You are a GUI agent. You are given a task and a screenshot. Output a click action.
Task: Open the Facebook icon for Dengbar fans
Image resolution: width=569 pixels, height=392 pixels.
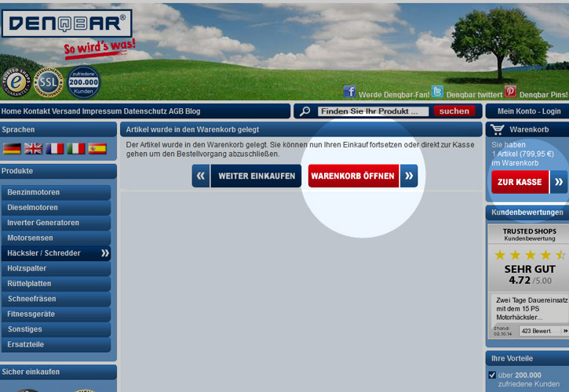(x=349, y=92)
